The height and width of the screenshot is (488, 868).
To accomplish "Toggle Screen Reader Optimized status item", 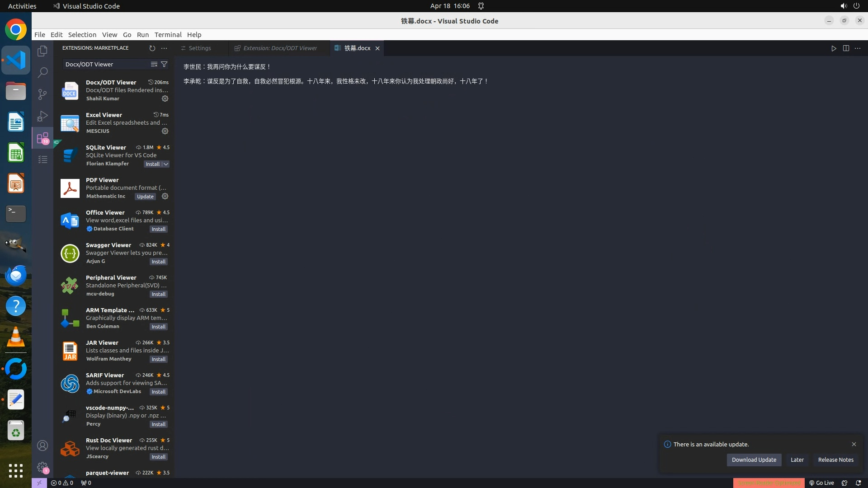I will tap(769, 483).
